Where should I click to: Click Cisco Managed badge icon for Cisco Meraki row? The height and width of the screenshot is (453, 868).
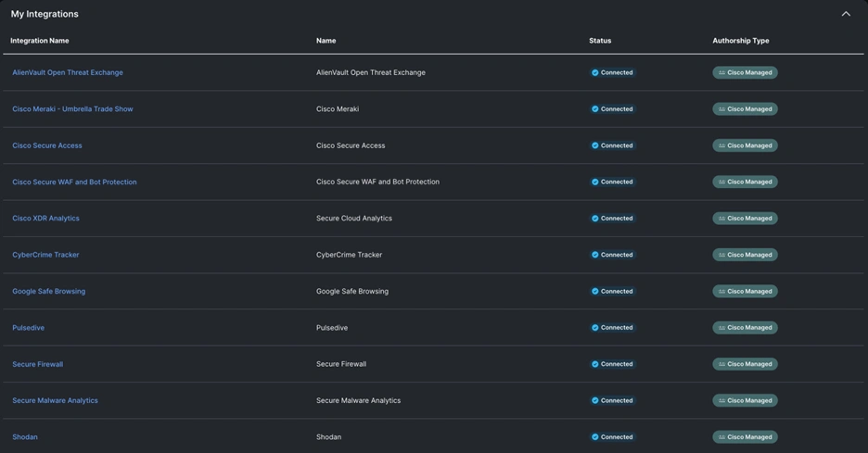point(721,109)
